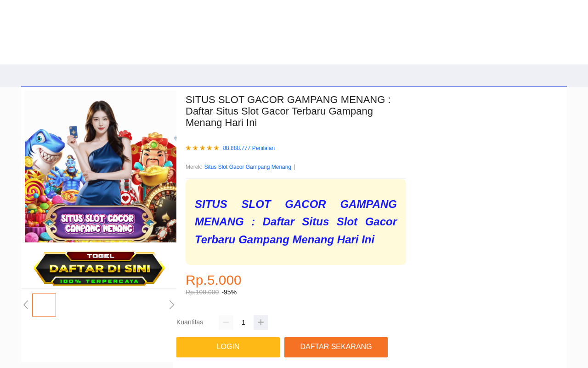588x368 pixels.
Task: Click the Merek label
Action: pyautogui.click(x=194, y=167)
